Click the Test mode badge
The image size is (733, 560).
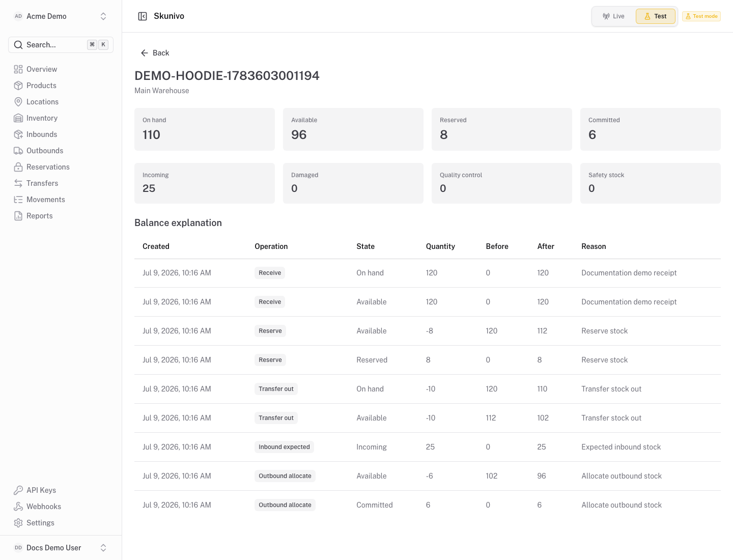(701, 16)
